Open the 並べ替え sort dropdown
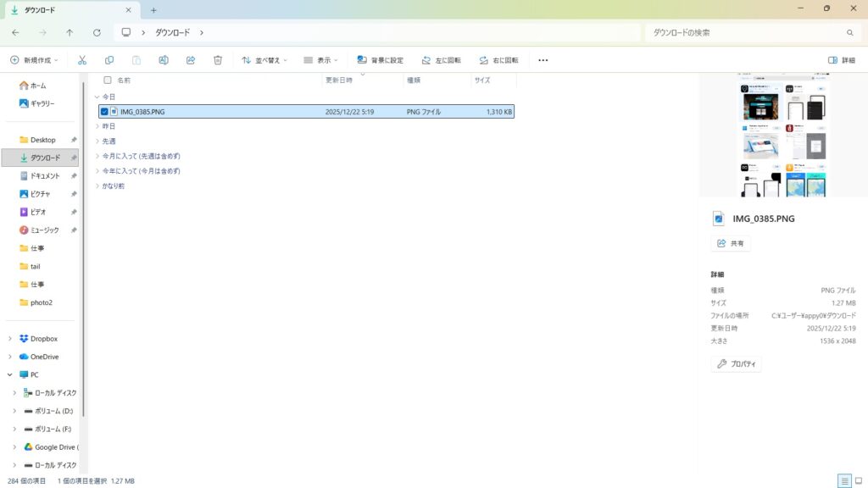 click(x=264, y=60)
